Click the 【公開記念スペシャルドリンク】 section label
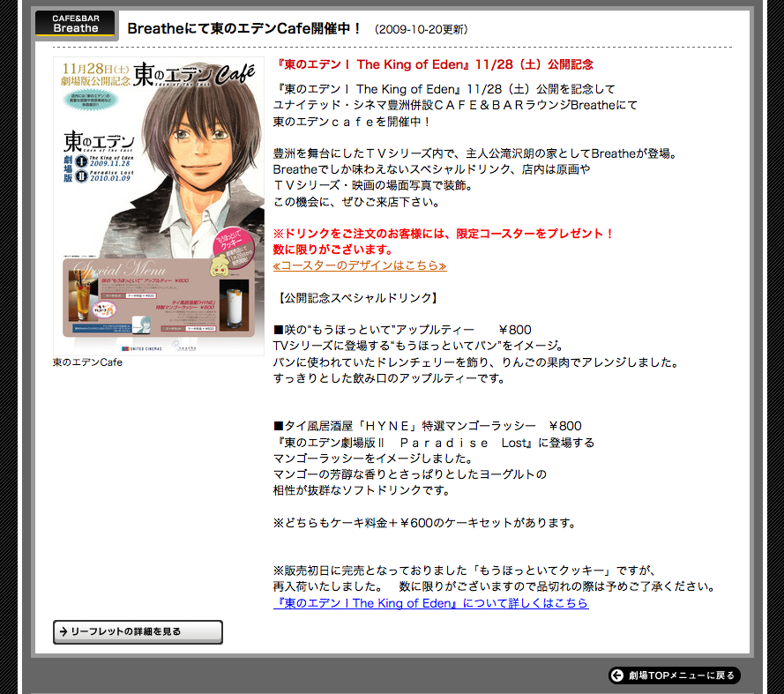 click(x=357, y=298)
